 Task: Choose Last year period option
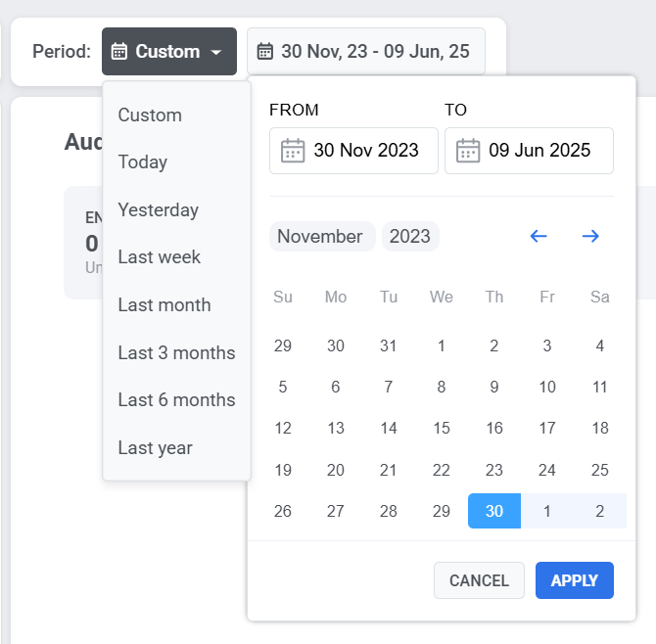[155, 447]
